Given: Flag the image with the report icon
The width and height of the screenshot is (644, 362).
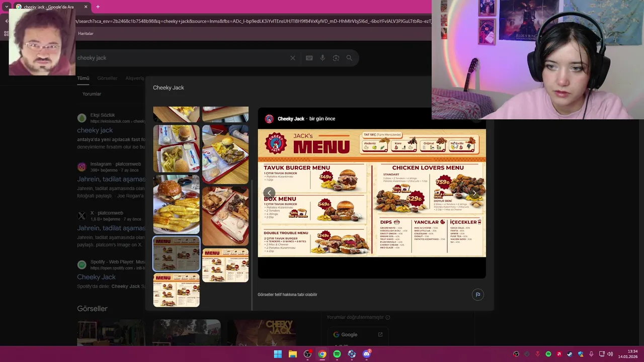Looking at the screenshot, I should pyautogui.click(x=478, y=295).
